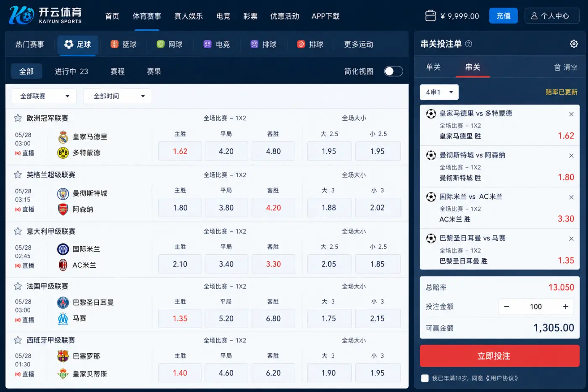Viewport: 588px width, 392px height.
Task: Click the bet slip help question icon
Action: coord(469,44)
